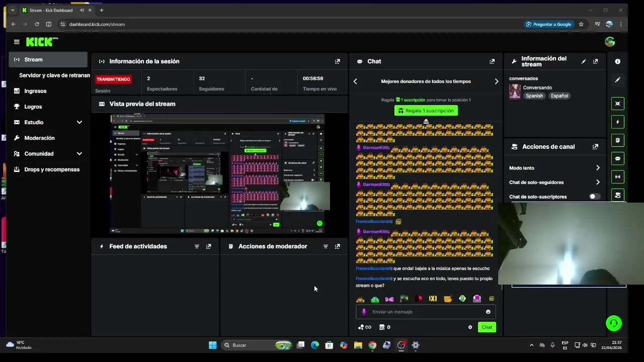Edit the stream information with pencil icon
This screenshot has height=362, width=644.
point(584,61)
